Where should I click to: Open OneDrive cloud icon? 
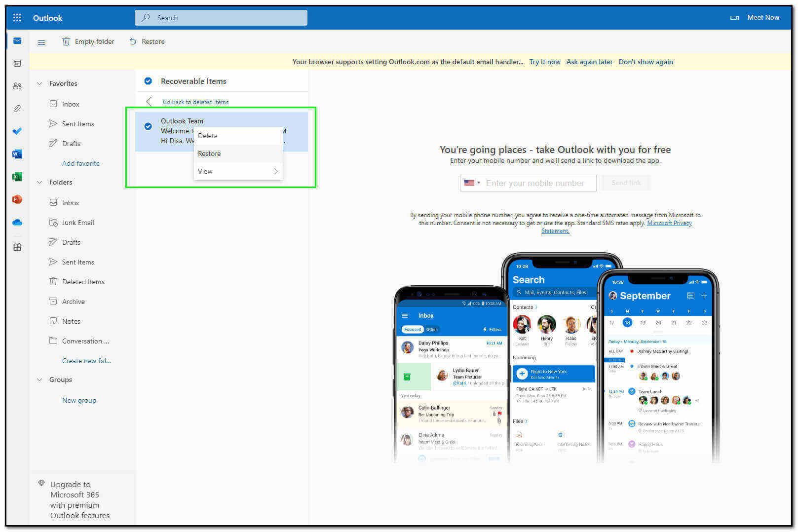pos(17,222)
